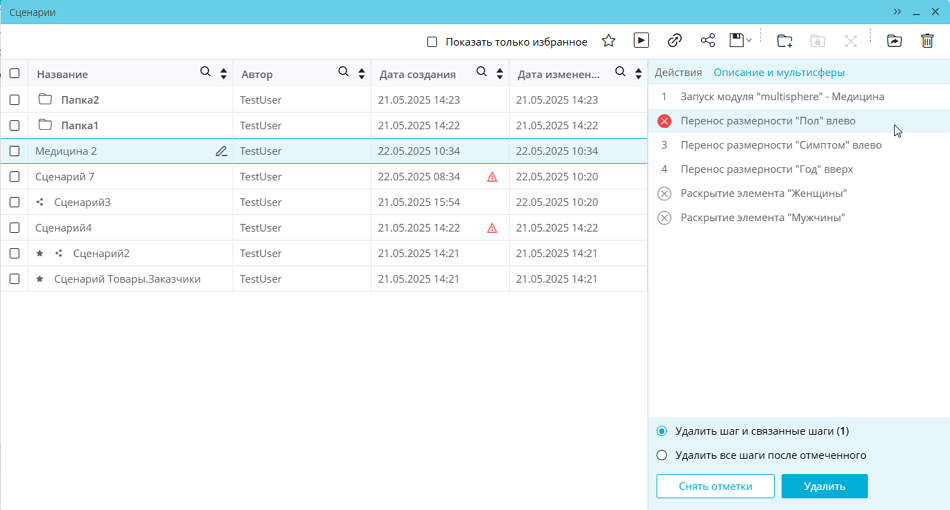Select the Удалить все шаги после отмеченного option
Viewport: 950px width, 510px height.
pyautogui.click(x=661, y=456)
